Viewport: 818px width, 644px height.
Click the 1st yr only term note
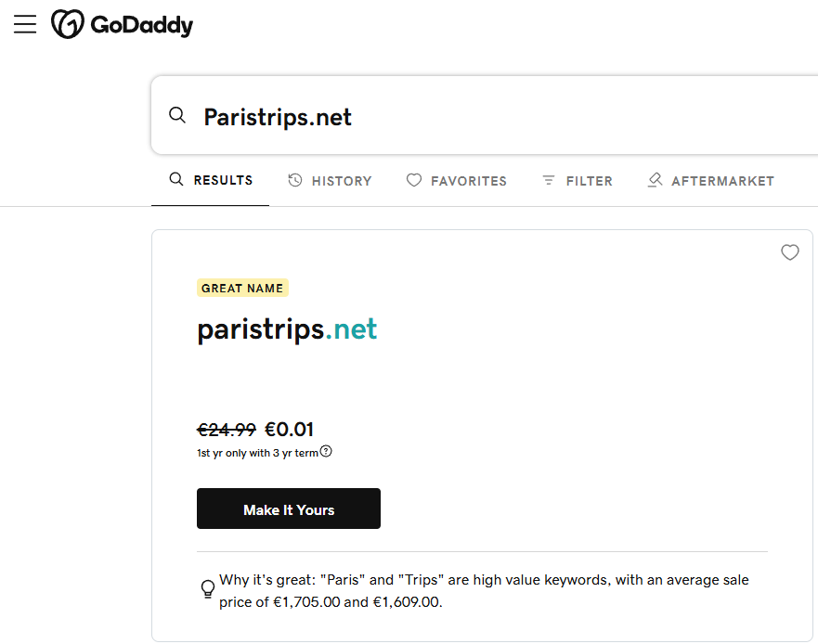pos(257,453)
